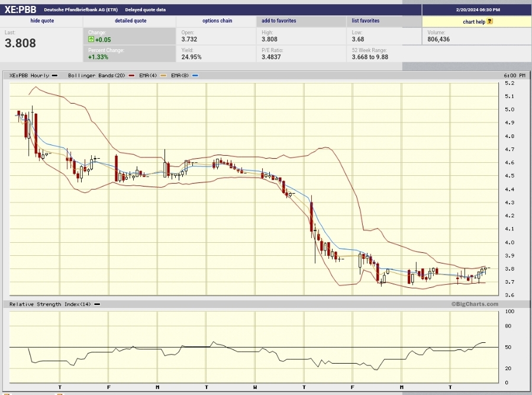This screenshot has width=532, height=395.
Task: Click the BigCharts.com copyright text
Action: coord(475,304)
